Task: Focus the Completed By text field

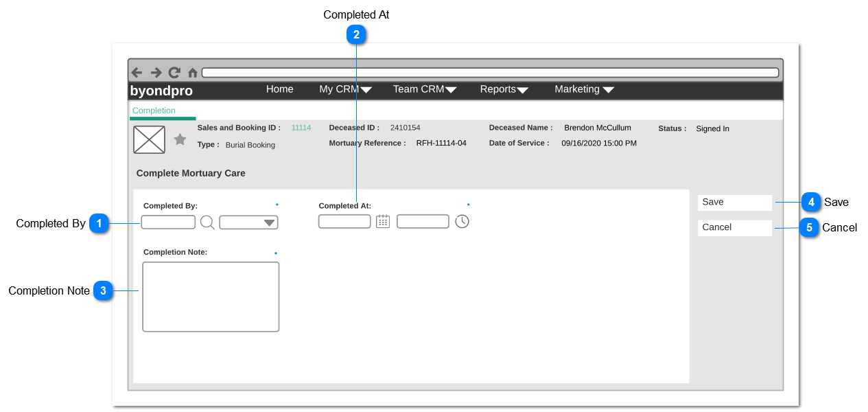Action: pyautogui.click(x=168, y=222)
